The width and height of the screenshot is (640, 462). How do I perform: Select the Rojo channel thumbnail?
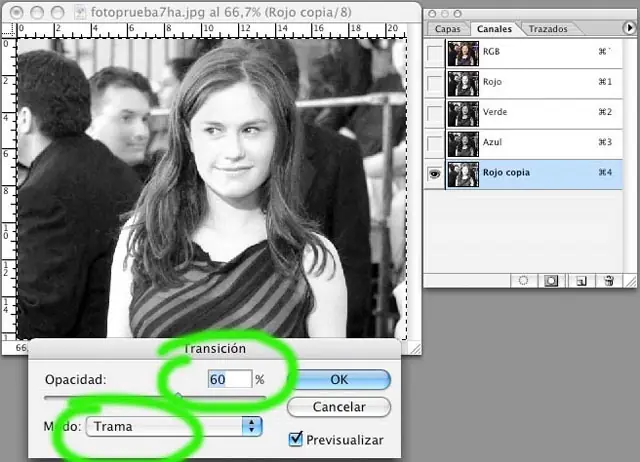click(x=463, y=83)
